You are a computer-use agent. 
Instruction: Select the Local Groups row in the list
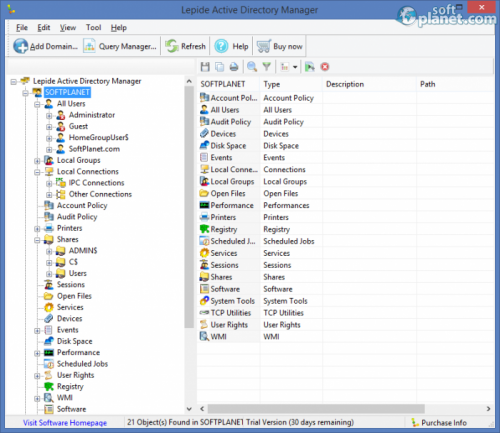coord(345,181)
